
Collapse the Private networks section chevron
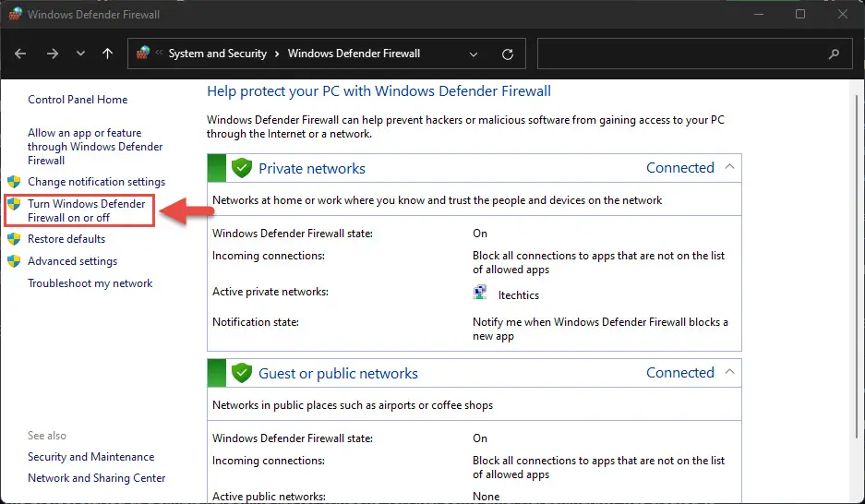point(729,166)
